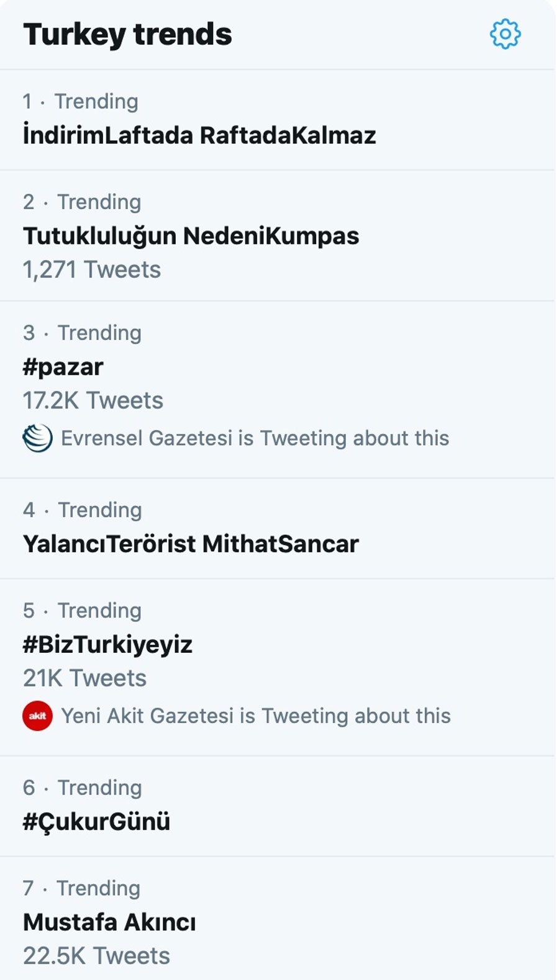Click the 21K Tweets count
This screenshot has width=559, height=980.
[x=84, y=678]
